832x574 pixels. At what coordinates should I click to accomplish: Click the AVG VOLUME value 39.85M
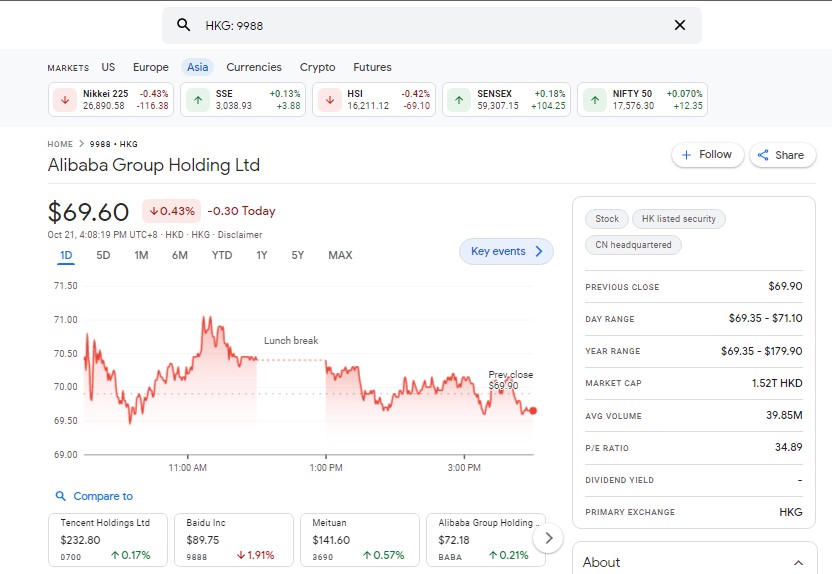click(784, 415)
